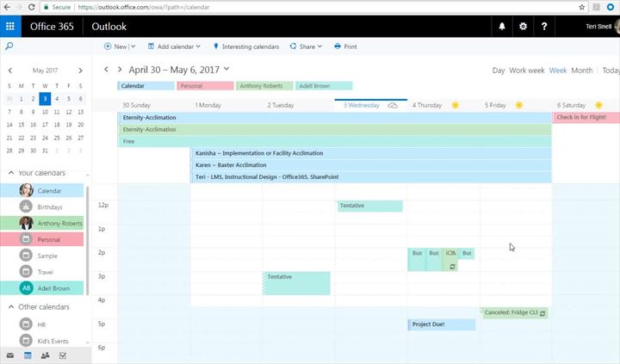Open the Office 365 app launcher
The width and height of the screenshot is (620, 364).
11,27
